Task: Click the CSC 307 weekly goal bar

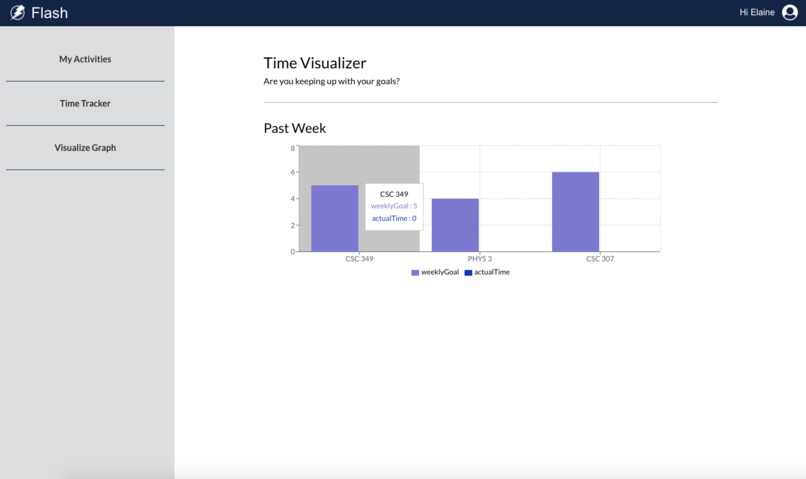Action: 575,212
